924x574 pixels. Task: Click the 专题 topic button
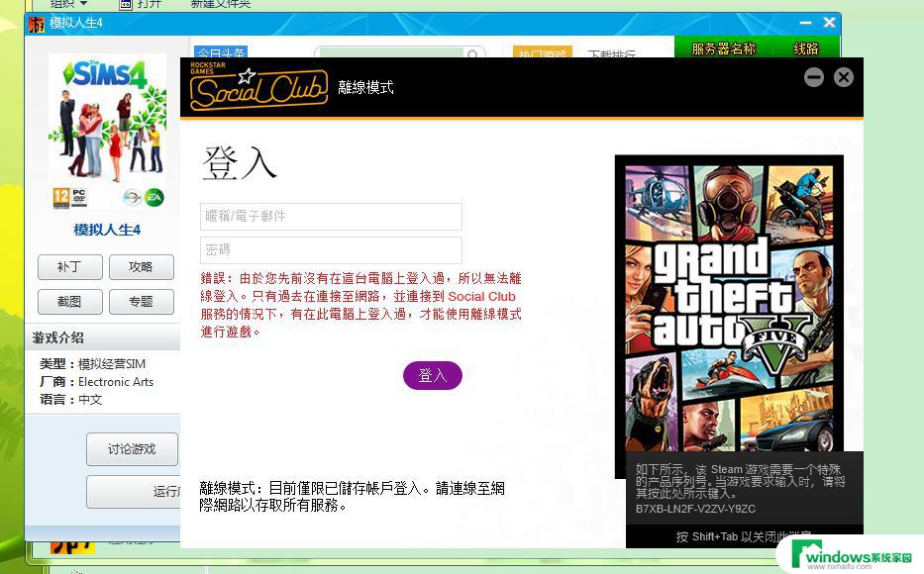click(142, 302)
